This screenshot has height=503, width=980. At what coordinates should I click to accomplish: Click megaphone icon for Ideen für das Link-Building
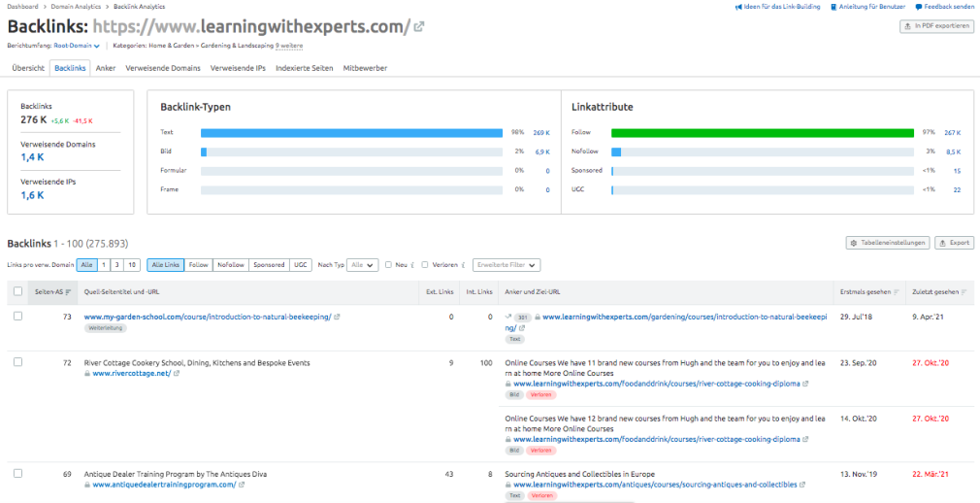(x=738, y=7)
